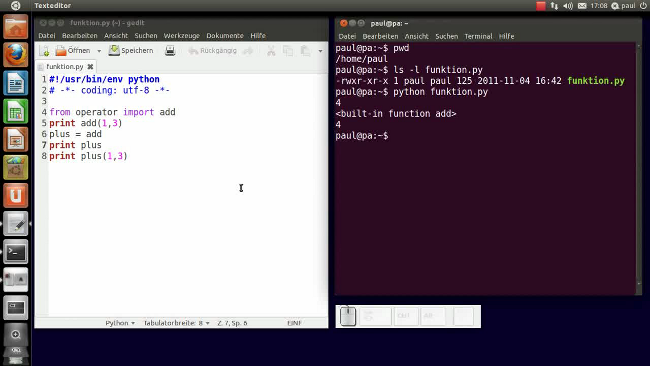Open the Suchen menu in terminal window
This screenshot has height=366, width=650.
pos(446,36)
